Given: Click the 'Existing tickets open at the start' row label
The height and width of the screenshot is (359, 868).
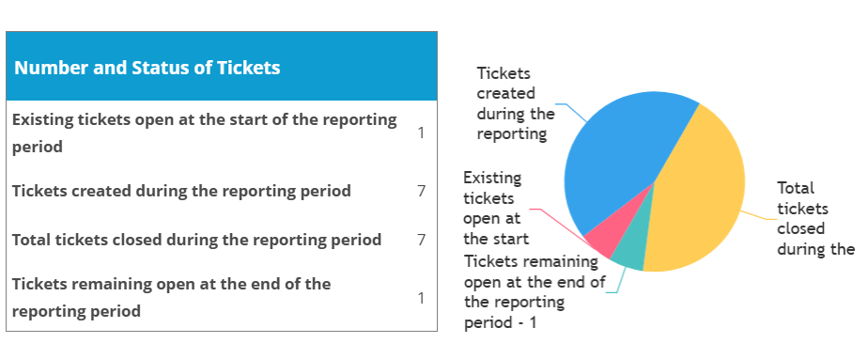Looking at the screenshot, I should (x=204, y=133).
